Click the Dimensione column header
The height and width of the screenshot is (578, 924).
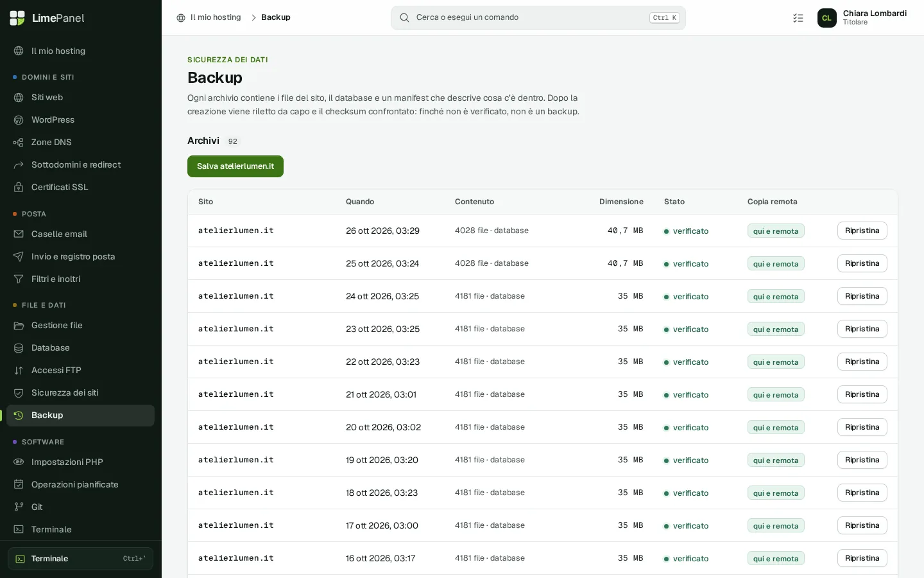tap(621, 202)
